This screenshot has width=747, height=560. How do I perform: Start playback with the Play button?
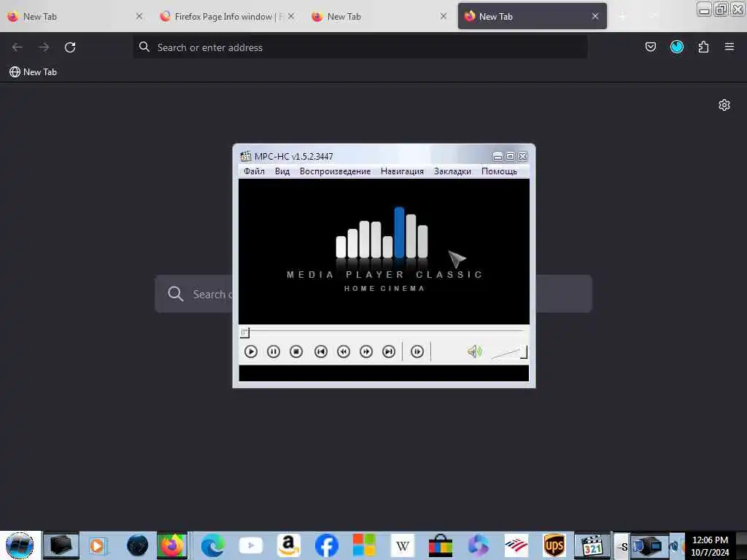[x=251, y=351]
